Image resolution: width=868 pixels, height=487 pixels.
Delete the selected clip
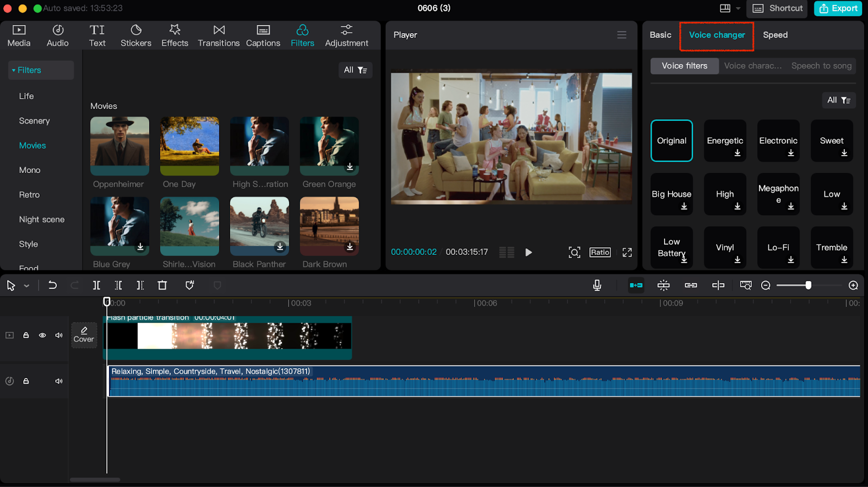click(x=162, y=285)
